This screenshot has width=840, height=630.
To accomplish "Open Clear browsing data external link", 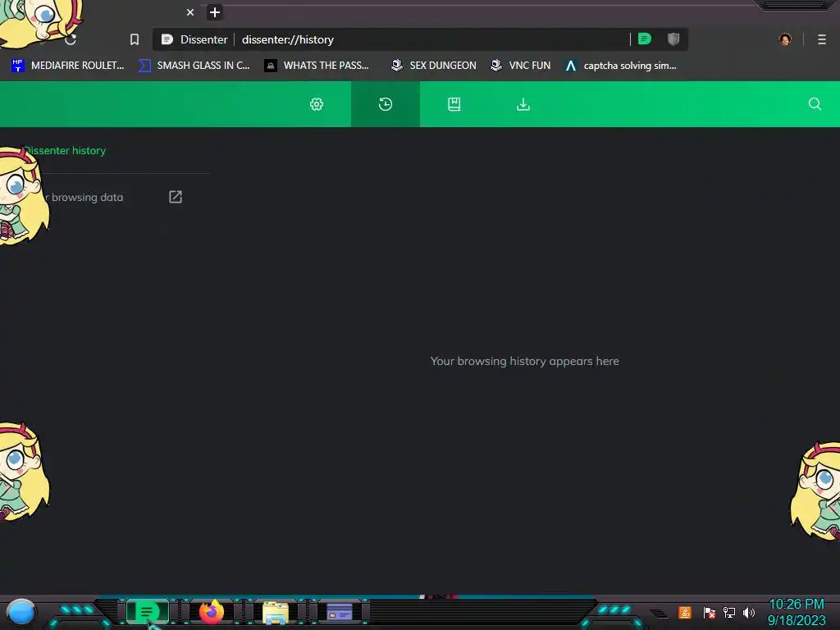I will pos(176,197).
